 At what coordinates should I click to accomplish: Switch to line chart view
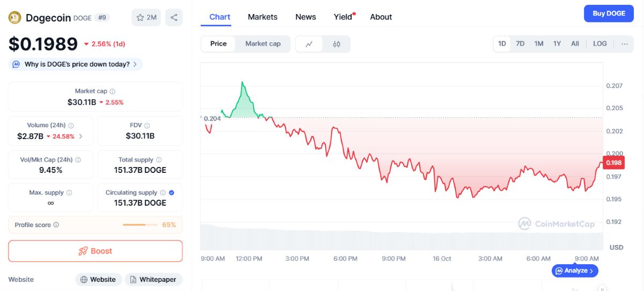coord(309,44)
